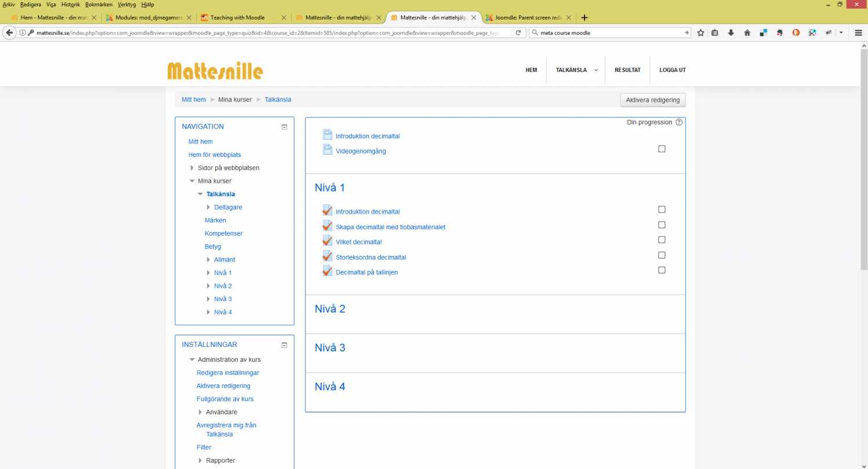Click Avregistrera mig från Talkänsla
Image resolution: width=868 pixels, height=469 pixels.
(226, 430)
